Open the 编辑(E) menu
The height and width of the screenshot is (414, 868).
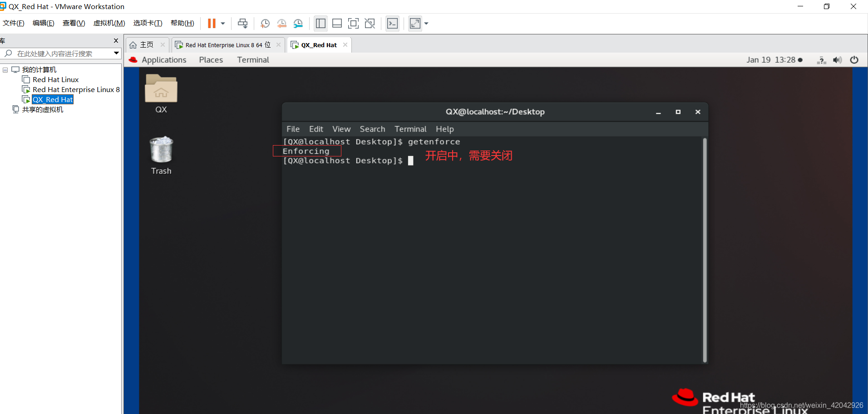pyautogui.click(x=43, y=23)
